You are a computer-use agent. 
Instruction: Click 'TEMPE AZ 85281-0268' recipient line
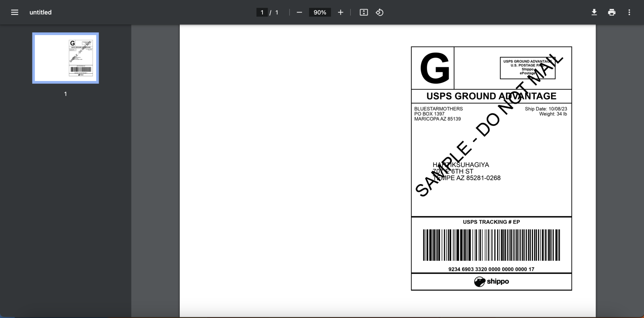467,178
